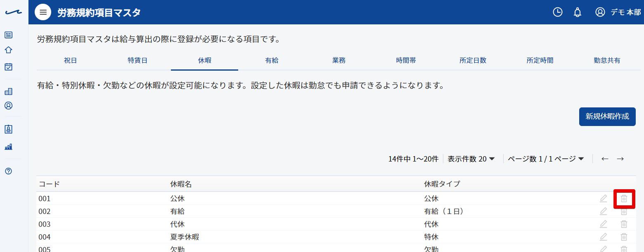Viewport: 644px width, 252px height.
Task: Open help via question mark icon
Action: pyautogui.click(x=8, y=171)
